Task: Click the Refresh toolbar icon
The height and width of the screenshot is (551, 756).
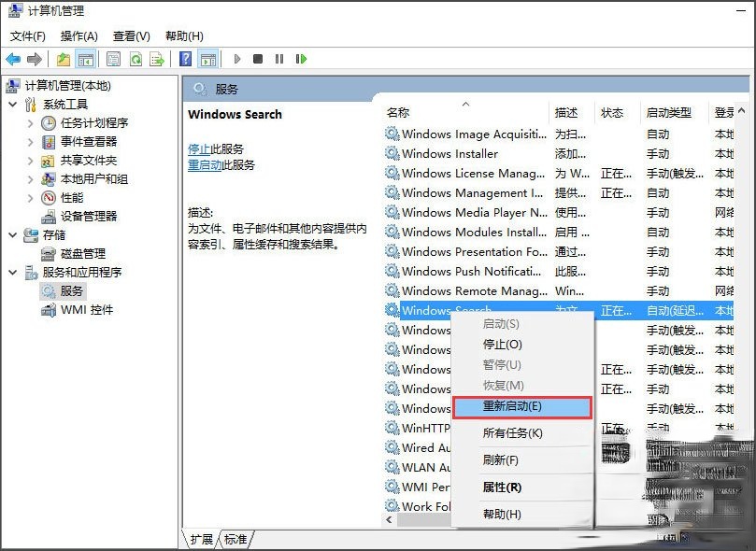Action: pyautogui.click(x=136, y=58)
